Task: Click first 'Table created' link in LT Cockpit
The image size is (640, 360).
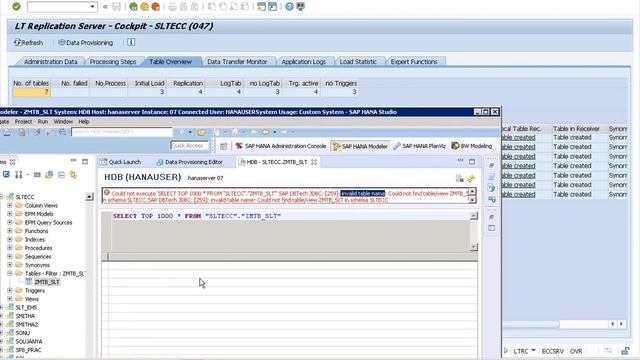Action: pyautogui.click(x=518, y=138)
